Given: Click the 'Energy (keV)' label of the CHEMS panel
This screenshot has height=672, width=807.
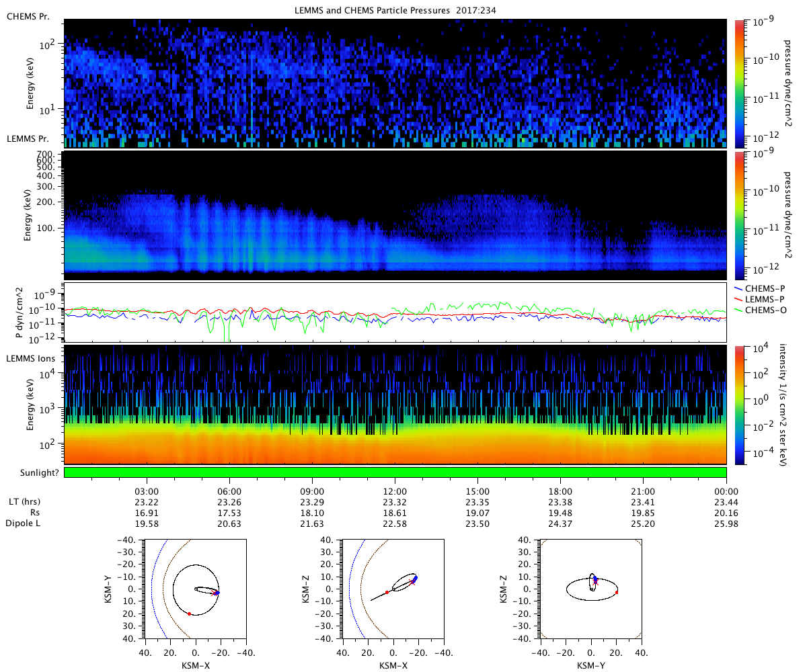Looking at the screenshot, I should click(29, 83).
